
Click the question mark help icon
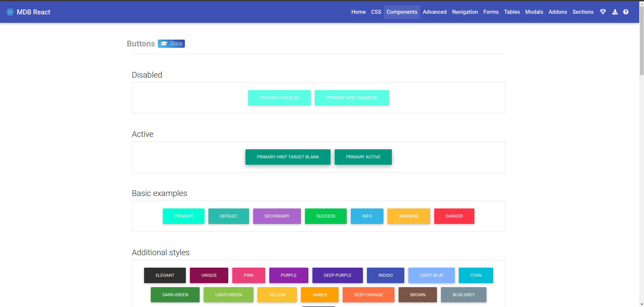click(626, 12)
